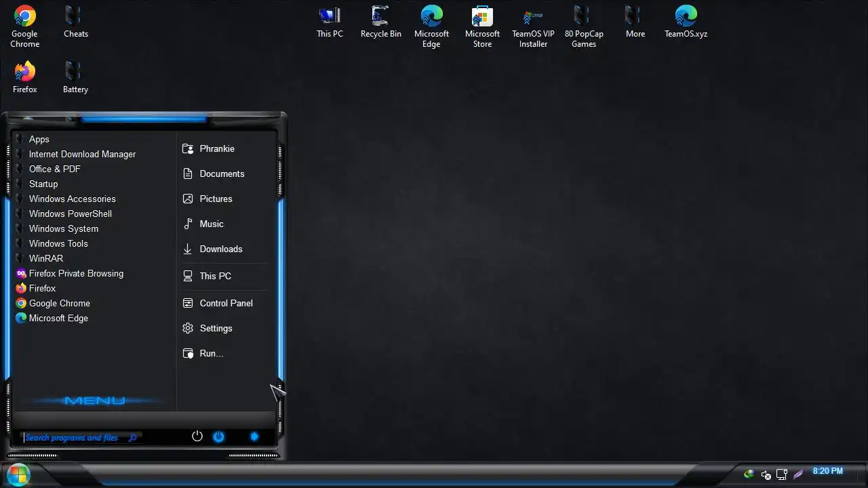Click the muted volume tray icon
868x488 pixels.
pyautogui.click(x=766, y=474)
